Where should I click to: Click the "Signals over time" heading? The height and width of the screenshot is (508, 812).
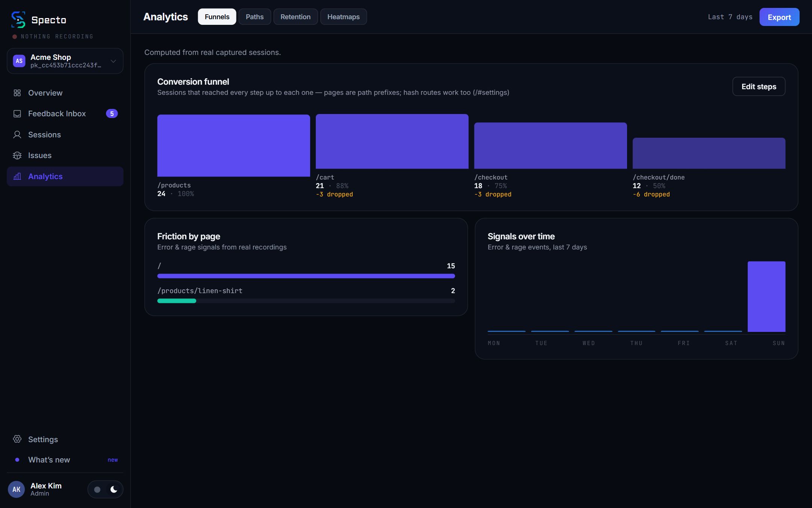pos(521,236)
